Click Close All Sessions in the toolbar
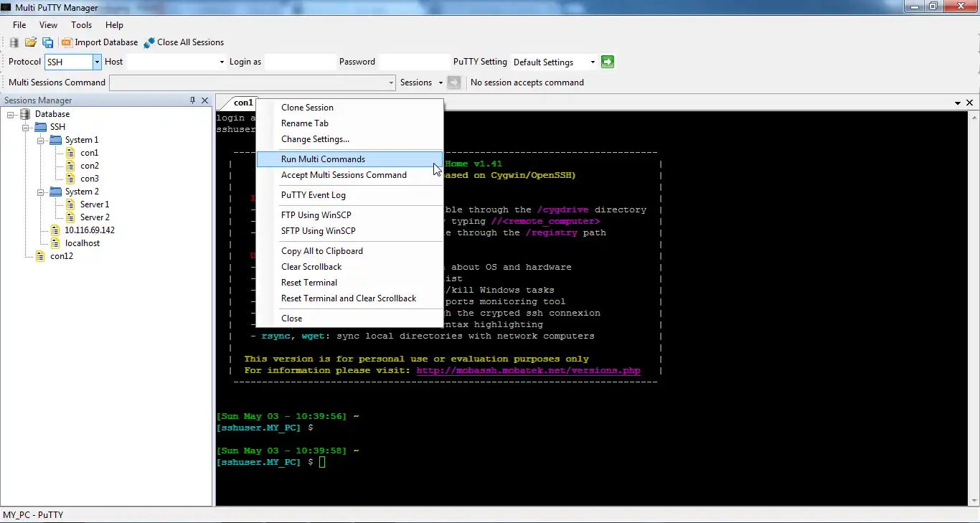Image resolution: width=980 pixels, height=523 pixels. pyautogui.click(x=184, y=42)
